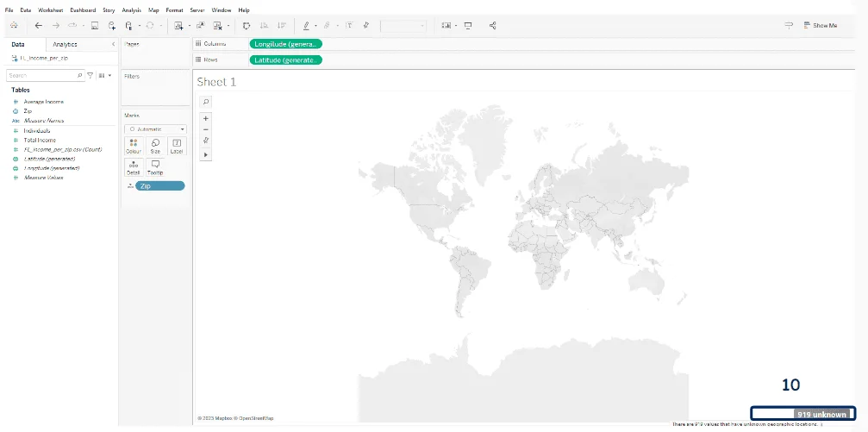
Task: Switch to the Analytics tab
Action: click(x=65, y=44)
